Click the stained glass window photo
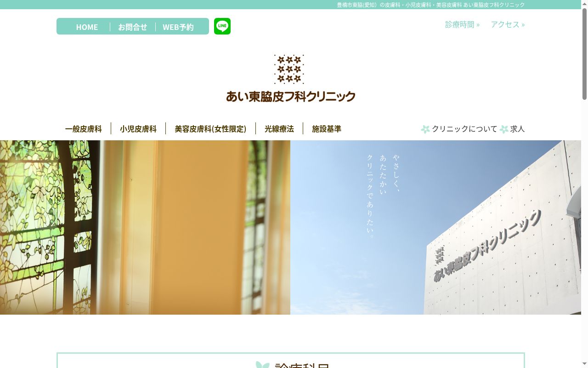588x368 pixels. pos(145,227)
